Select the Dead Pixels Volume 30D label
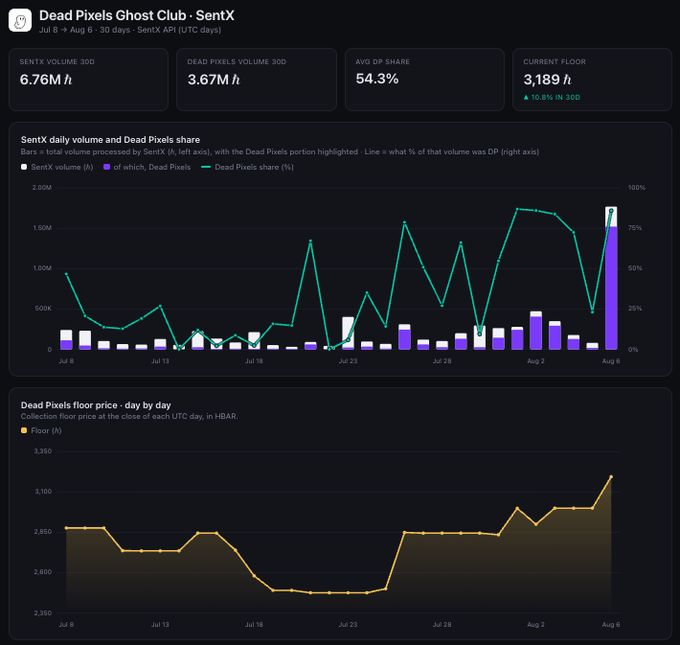The height and width of the screenshot is (645, 680). tap(236, 62)
